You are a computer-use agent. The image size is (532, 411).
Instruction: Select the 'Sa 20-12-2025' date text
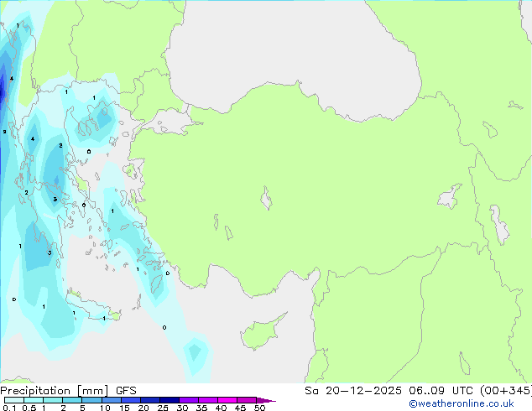pos(353,391)
